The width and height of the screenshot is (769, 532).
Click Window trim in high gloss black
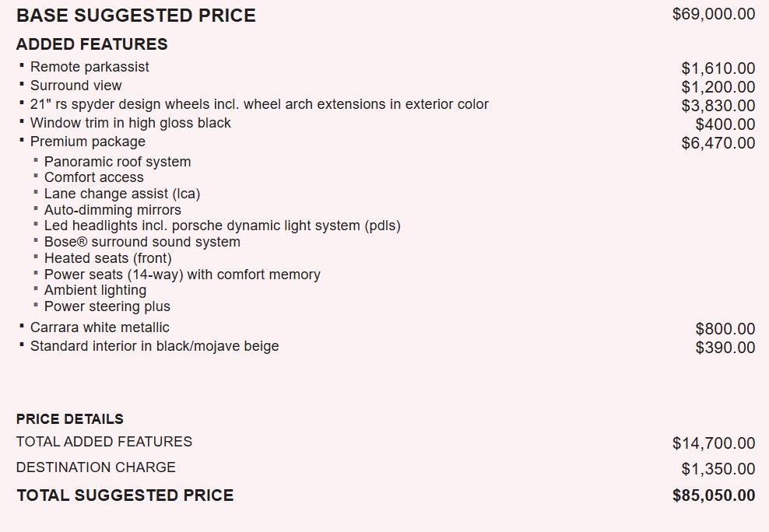[131, 123]
